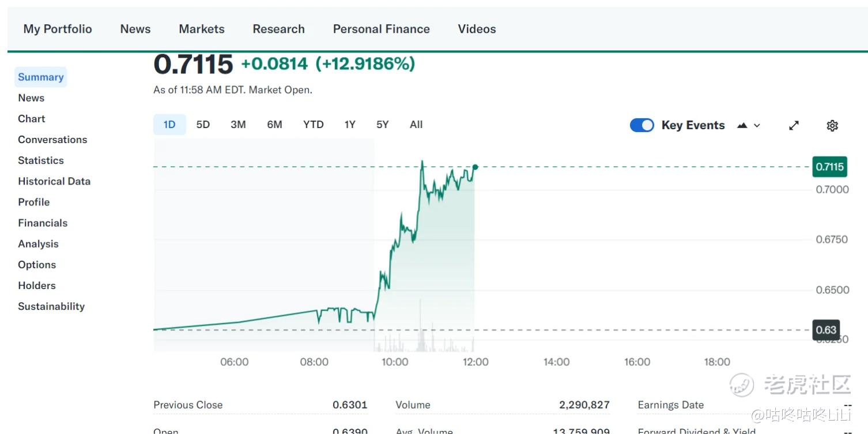View the Financials sidebar page
This screenshot has width=868, height=435.
[x=43, y=223]
